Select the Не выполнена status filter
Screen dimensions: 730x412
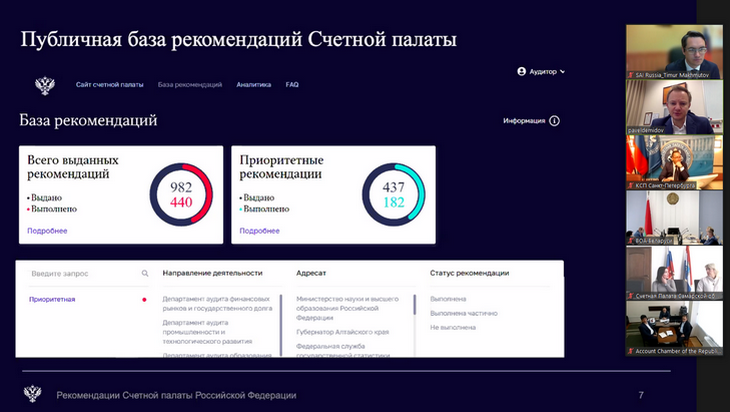[453, 327]
